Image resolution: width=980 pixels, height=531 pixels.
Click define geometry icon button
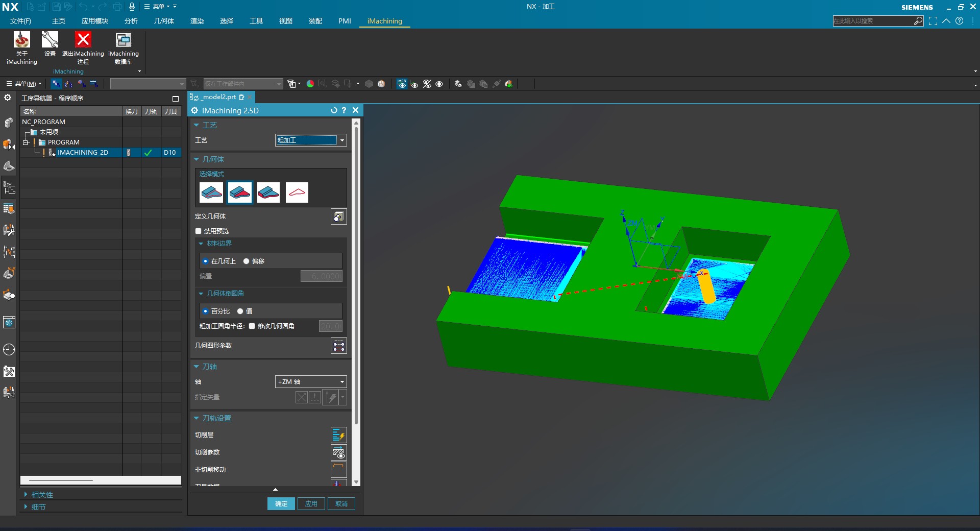(x=339, y=216)
